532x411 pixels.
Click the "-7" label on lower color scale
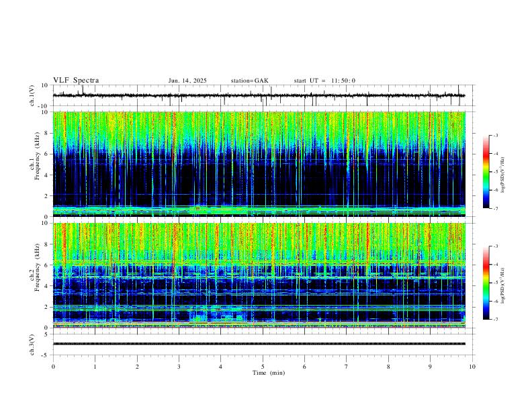coord(495,320)
